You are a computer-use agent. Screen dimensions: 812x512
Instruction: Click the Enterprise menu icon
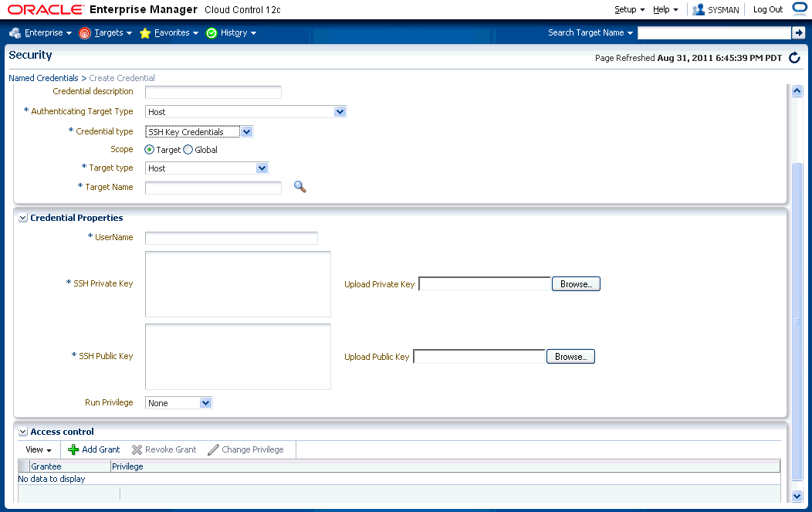pos(15,32)
